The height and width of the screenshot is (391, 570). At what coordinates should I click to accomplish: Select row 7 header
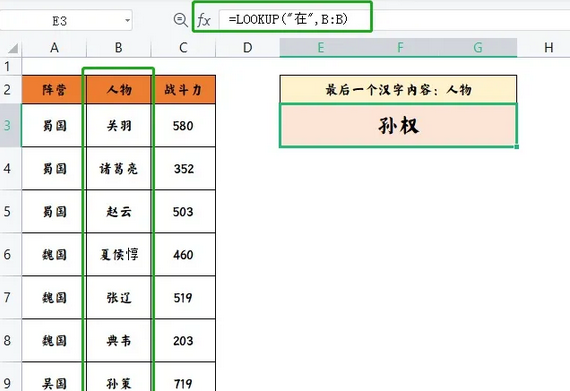click(x=11, y=297)
